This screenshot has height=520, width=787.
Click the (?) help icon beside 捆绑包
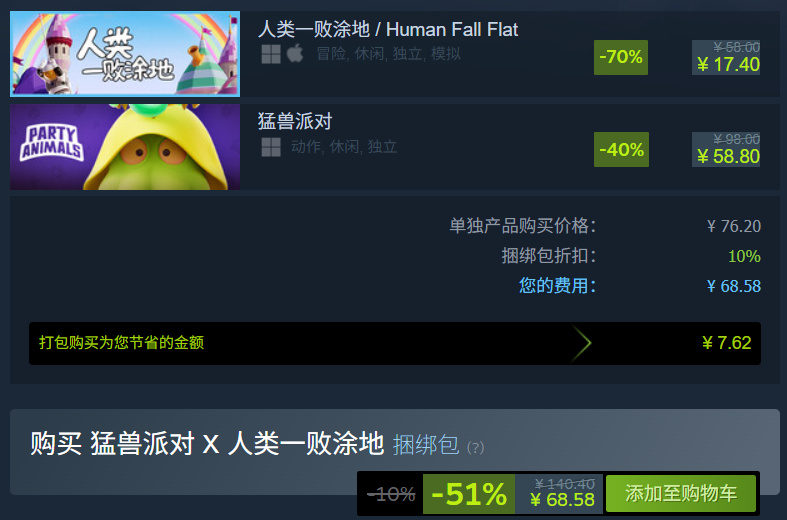tap(475, 447)
